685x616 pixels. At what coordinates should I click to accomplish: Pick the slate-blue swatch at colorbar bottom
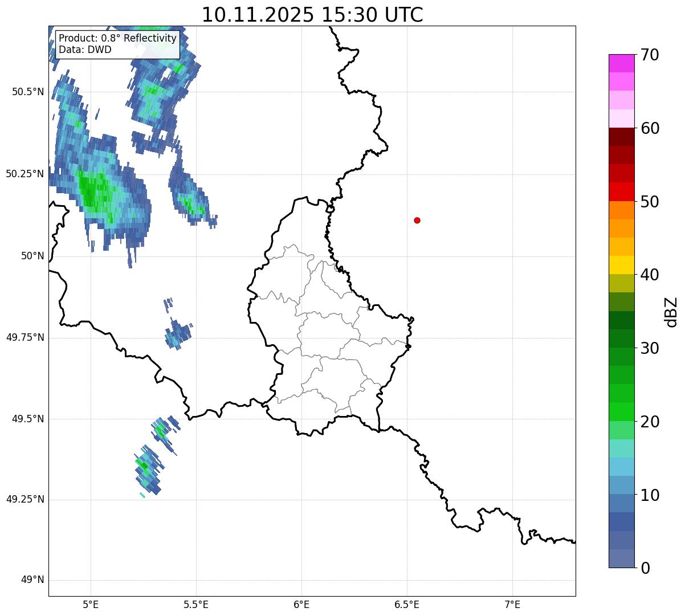pos(622,558)
